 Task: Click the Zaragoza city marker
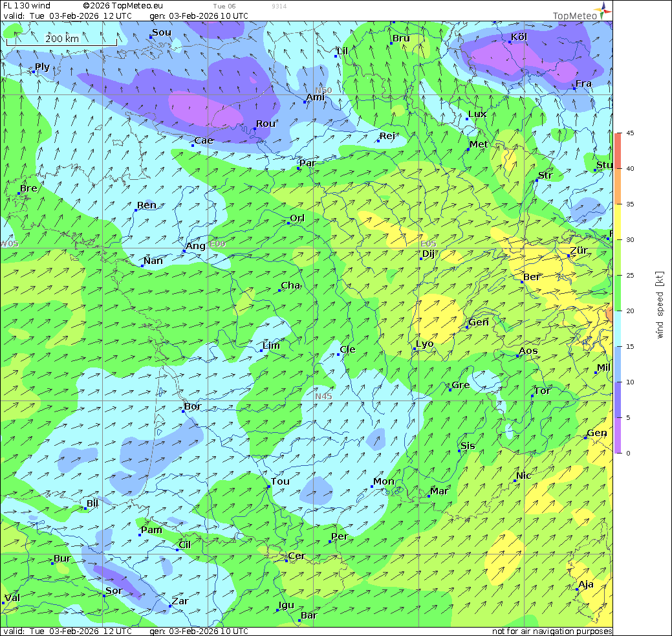coord(170,606)
